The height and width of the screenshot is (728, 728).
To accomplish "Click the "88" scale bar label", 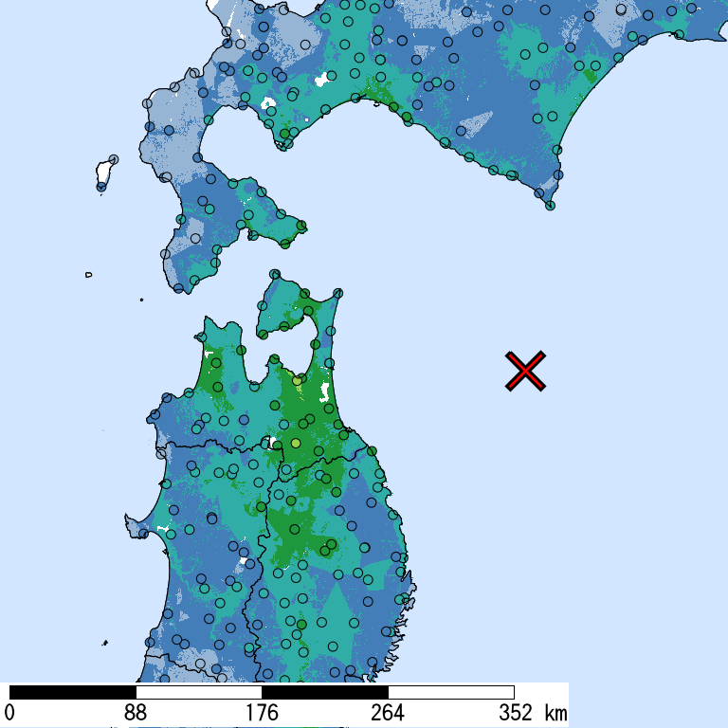I will click(136, 712).
